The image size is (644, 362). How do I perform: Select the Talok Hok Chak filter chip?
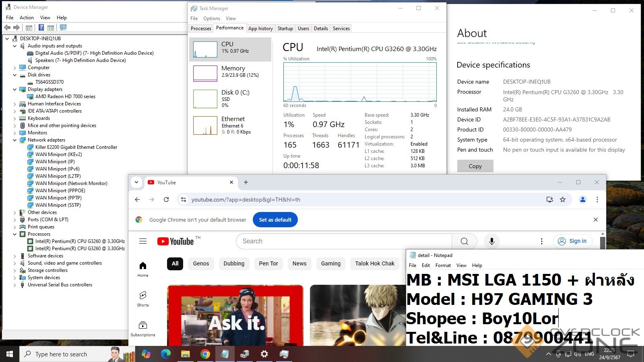(375, 264)
